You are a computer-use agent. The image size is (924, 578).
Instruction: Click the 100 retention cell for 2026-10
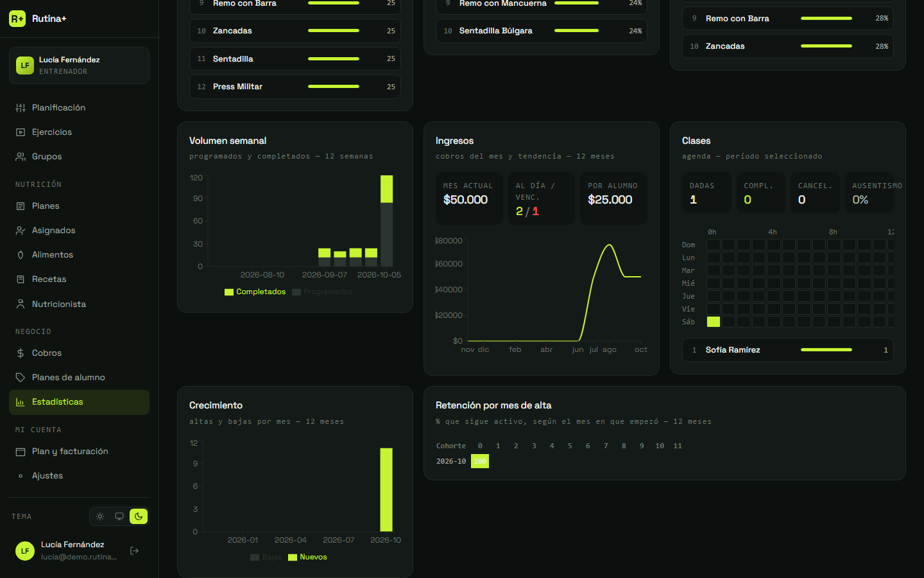[480, 461]
